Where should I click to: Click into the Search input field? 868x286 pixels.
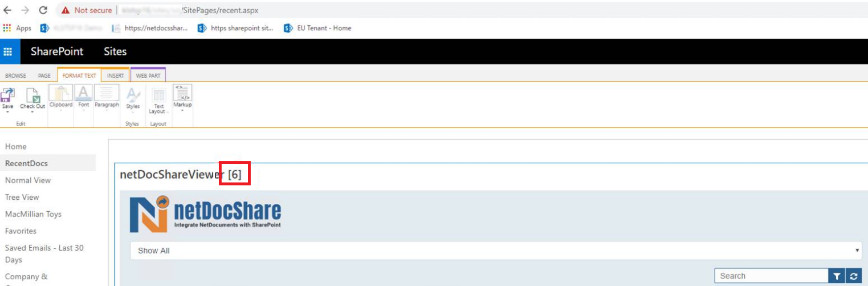pos(772,276)
